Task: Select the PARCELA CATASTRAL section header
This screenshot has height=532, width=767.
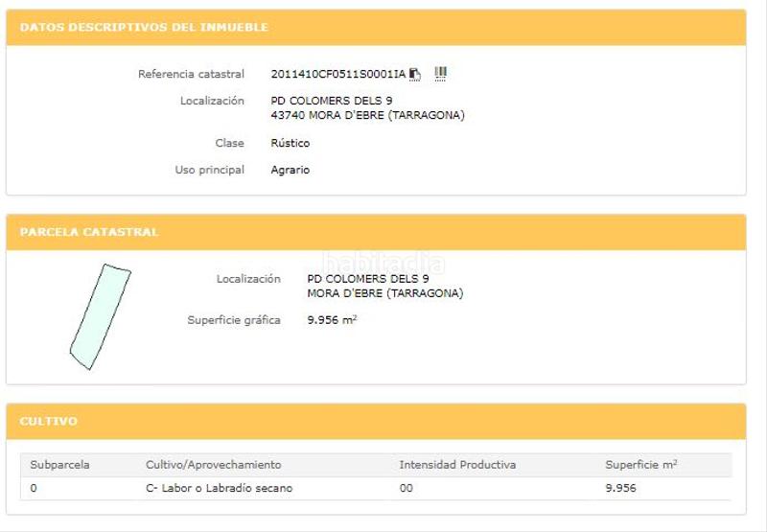Action: [x=89, y=232]
